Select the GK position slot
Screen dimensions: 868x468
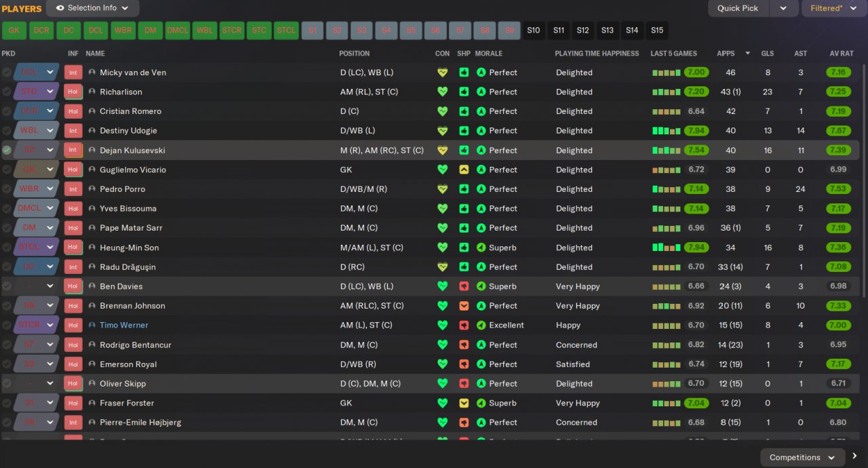[x=14, y=31]
